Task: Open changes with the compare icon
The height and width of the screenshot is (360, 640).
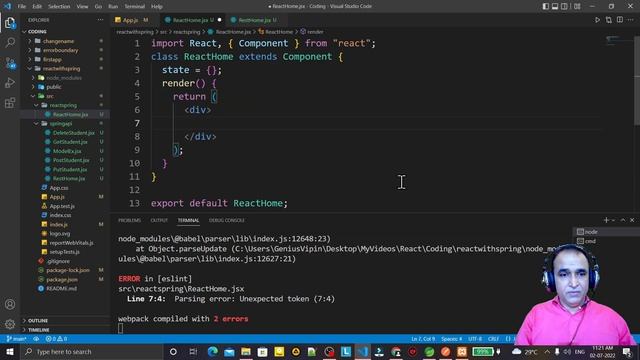Action: [609, 20]
